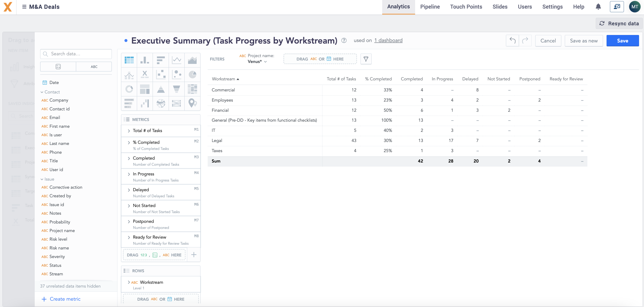Viewport: 644px width, 307px height.
Task: Switch to the Slides tab
Action: coord(500,7)
